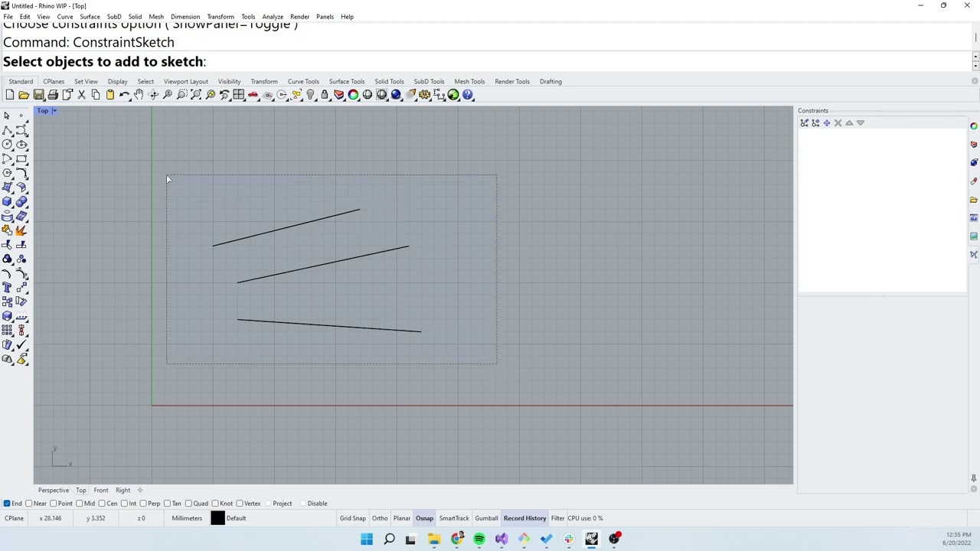Enable the Cen osnap checkbox
This screenshot has height=551, width=980.
(x=102, y=504)
